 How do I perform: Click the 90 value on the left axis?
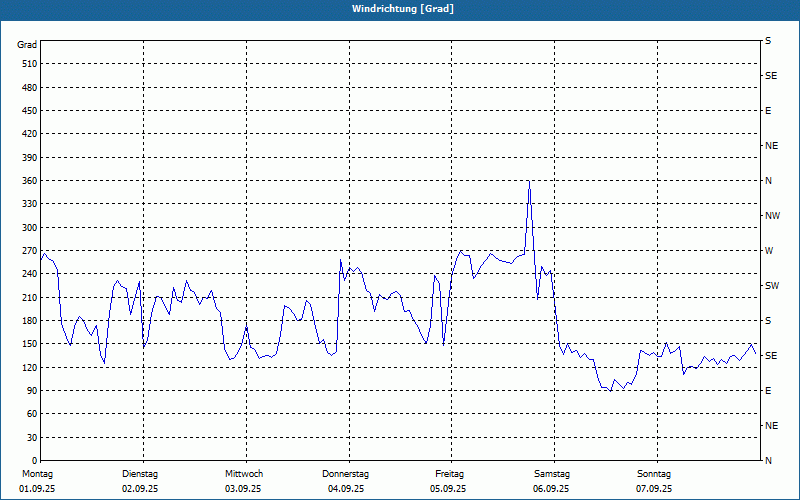point(32,391)
